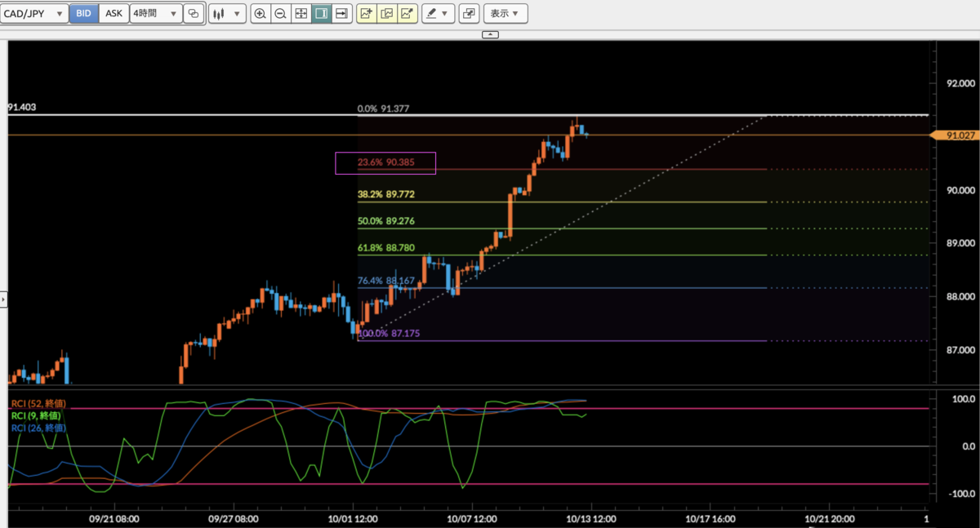Expand the left side panel arrow

3,299
